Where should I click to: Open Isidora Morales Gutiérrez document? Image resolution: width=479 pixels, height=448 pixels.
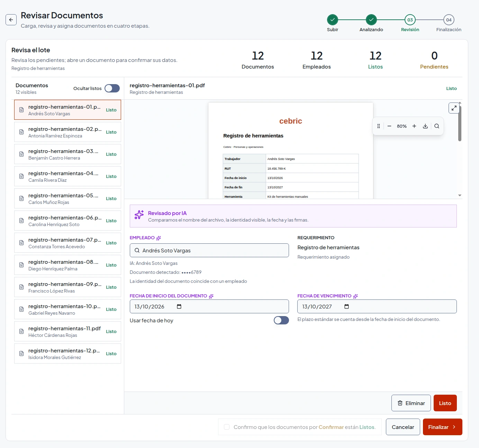[x=67, y=353]
